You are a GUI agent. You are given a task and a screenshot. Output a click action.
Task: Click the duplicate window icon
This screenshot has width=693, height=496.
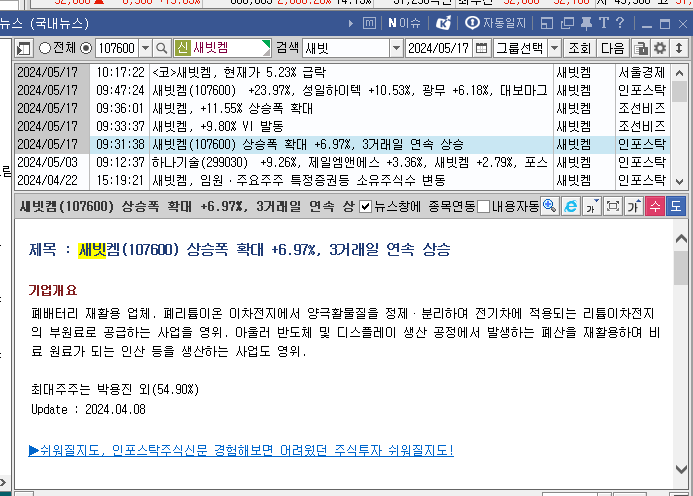567,23
